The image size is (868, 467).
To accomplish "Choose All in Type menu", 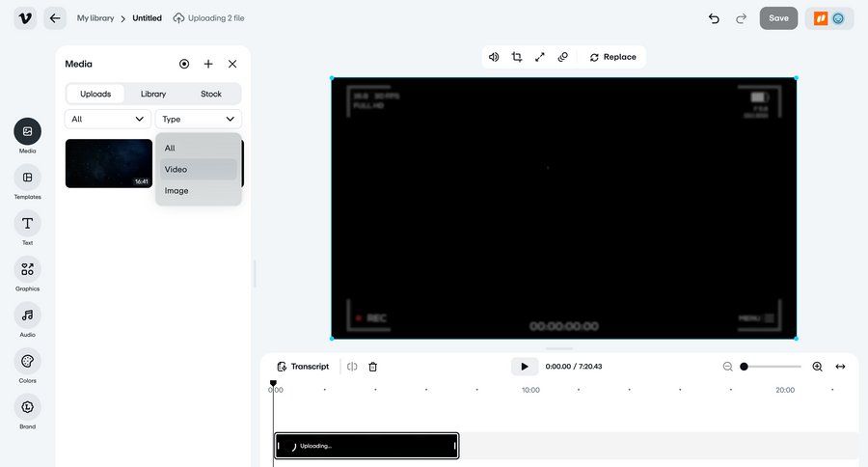I will (198, 148).
